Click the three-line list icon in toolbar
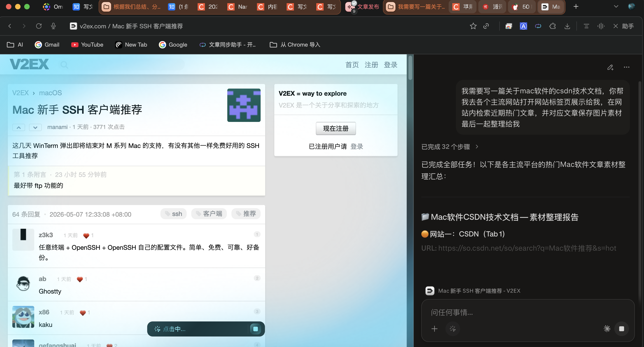Image resolution: width=644 pixels, height=347 pixels. (586, 26)
